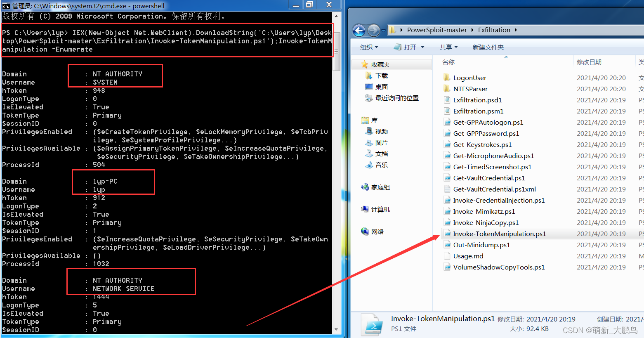Screen dimensions: 644x338
Task: Expand the arrow before PowerSploit-master breadcrumb
Action: tap(401, 30)
